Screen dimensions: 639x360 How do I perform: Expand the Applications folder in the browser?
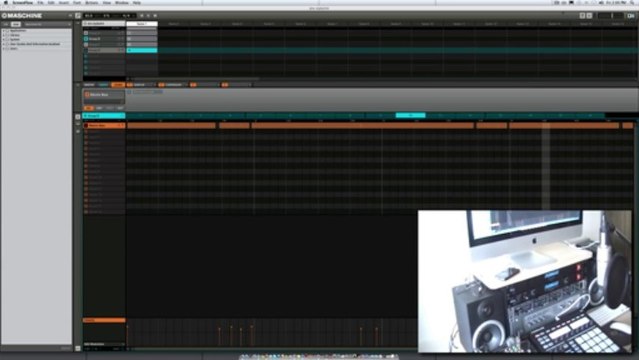click(4, 31)
